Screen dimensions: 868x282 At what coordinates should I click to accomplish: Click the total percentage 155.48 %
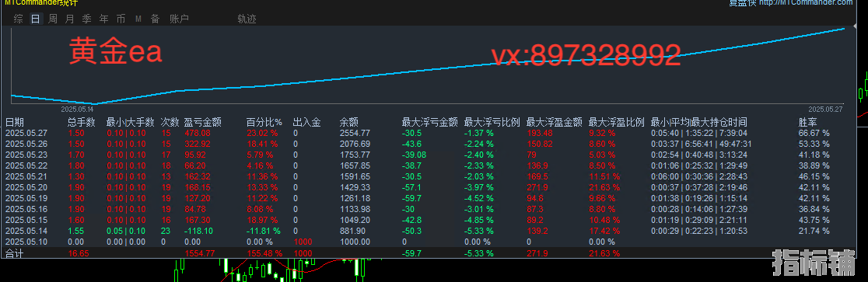(x=264, y=254)
